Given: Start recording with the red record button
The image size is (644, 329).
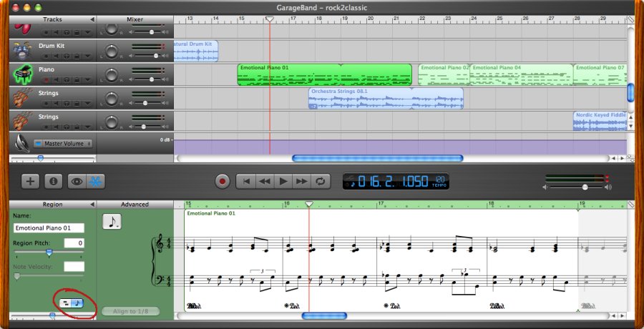Looking at the screenshot, I should pos(223,181).
